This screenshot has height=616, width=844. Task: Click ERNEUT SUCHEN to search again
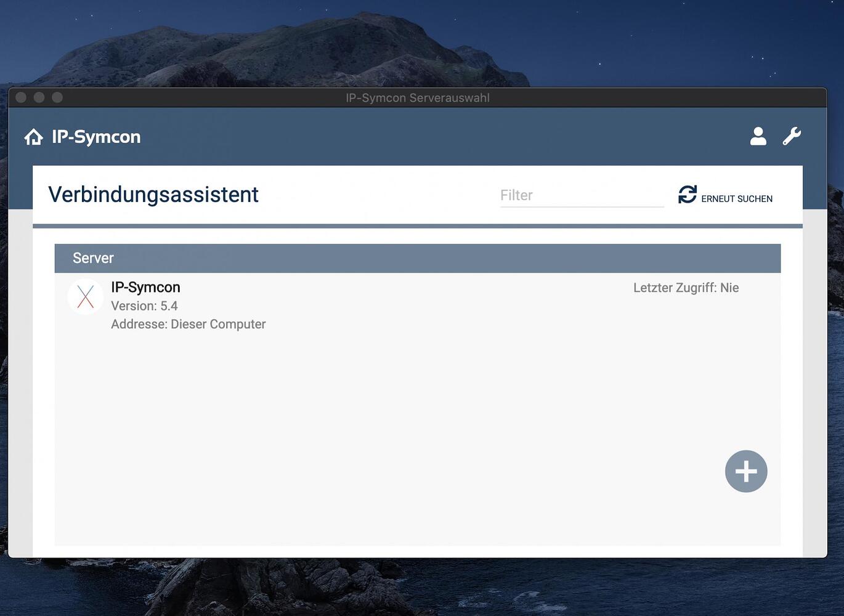coord(737,198)
